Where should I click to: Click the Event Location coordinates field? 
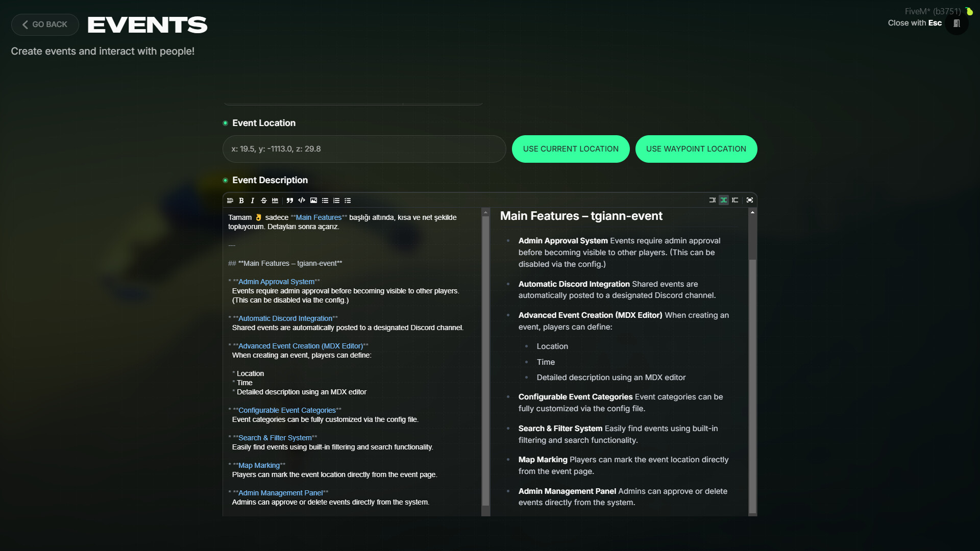point(364,149)
